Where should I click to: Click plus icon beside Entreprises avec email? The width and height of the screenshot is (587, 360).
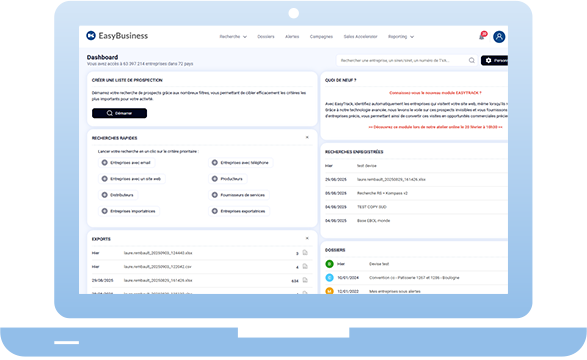104,162
